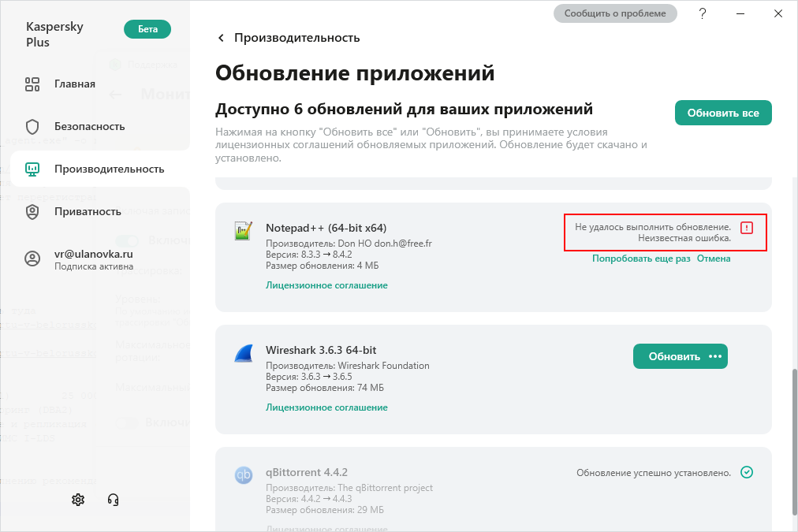
Task: Click Отмена for the Notepad++ update
Action: click(714, 259)
